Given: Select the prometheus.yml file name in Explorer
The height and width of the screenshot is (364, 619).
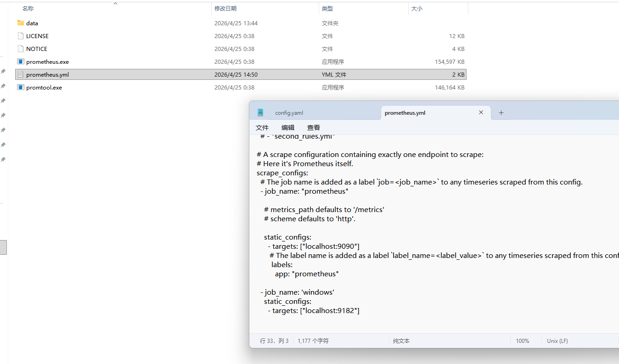Looking at the screenshot, I should tap(47, 75).
